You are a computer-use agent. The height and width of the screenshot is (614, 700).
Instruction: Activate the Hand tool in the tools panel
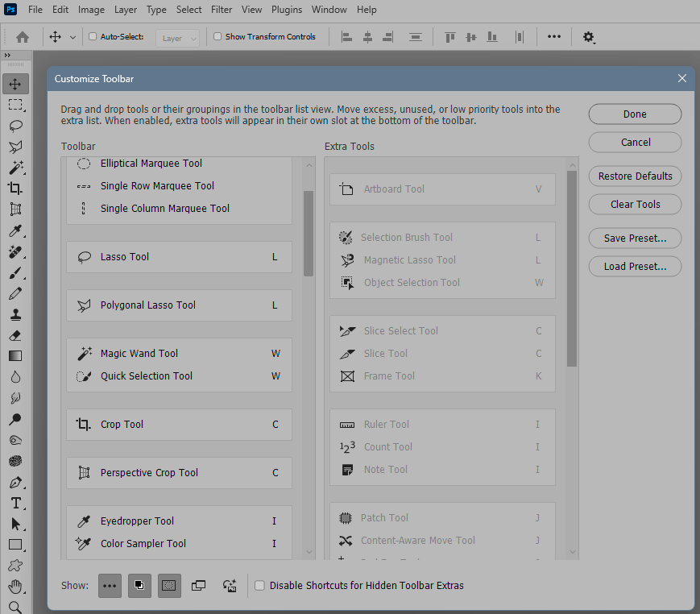(15, 587)
